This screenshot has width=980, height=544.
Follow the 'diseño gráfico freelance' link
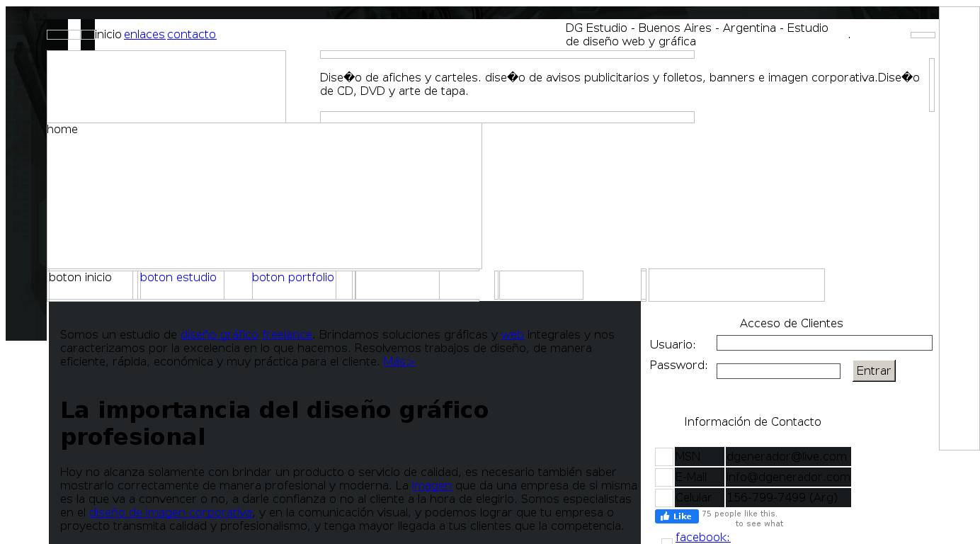[x=246, y=335]
